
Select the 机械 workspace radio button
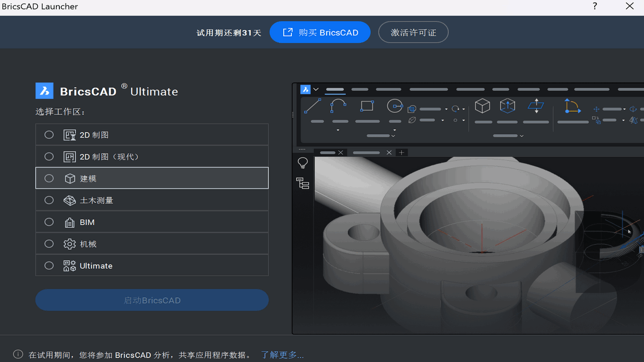pyautogui.click(x=49, y=244)
